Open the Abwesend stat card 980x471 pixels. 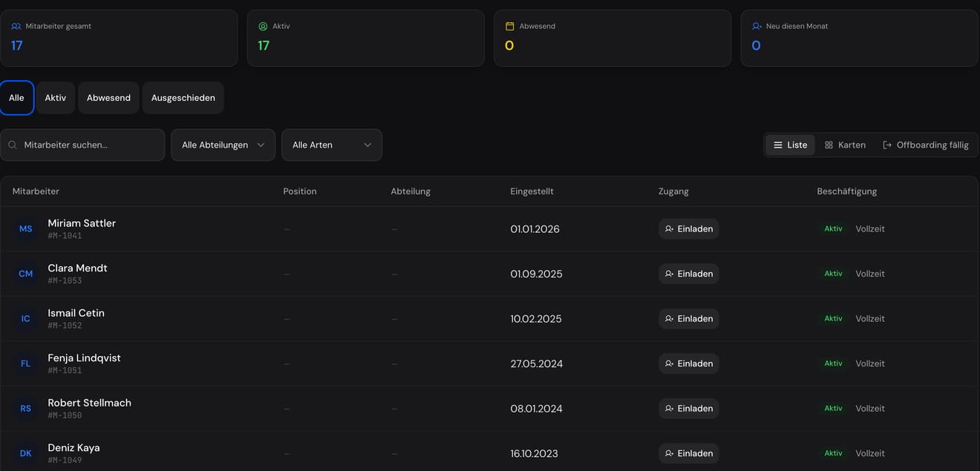612,39
